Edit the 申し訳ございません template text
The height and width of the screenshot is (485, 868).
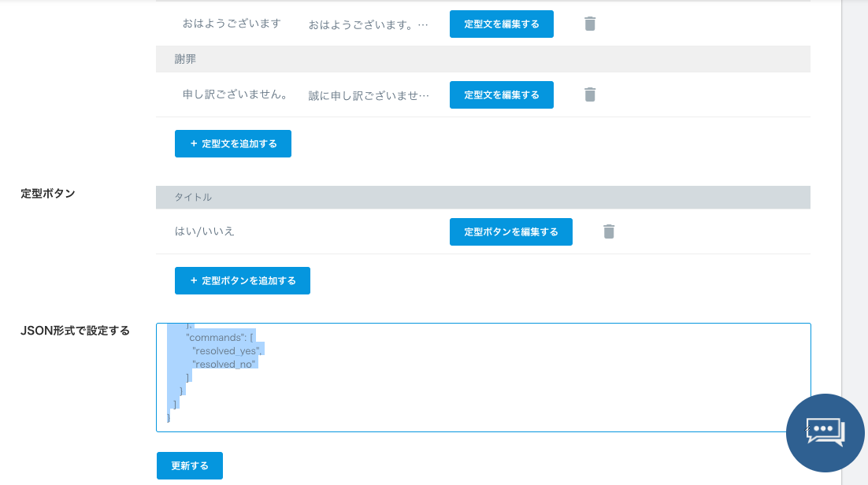(x=502, y=94)
